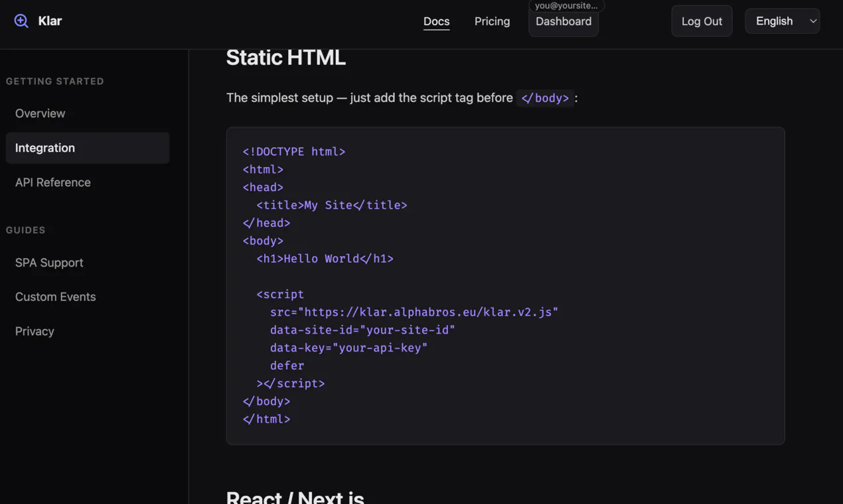843x504 pixels.
Task: Click the GETTING STARTED section label
Action: pyautogui.click(x=55, y=82)
